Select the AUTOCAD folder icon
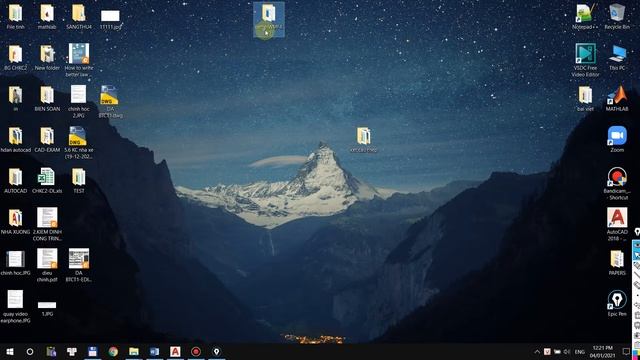 coord(16,180)
